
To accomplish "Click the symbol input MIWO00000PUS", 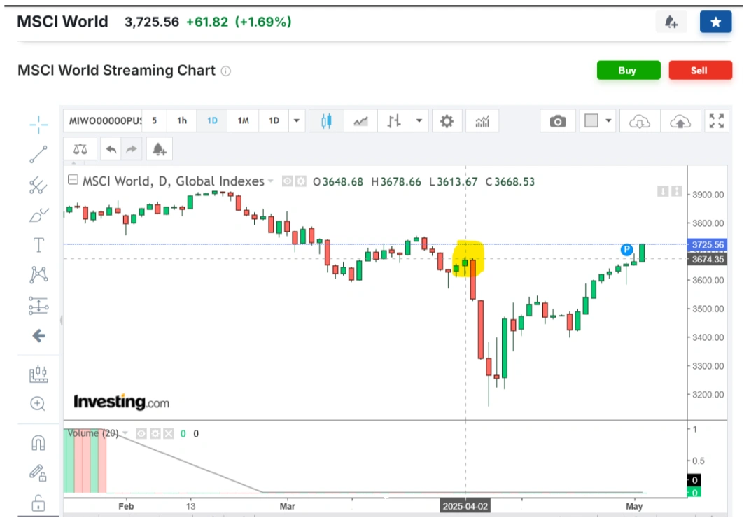I will tap(104, 120).
